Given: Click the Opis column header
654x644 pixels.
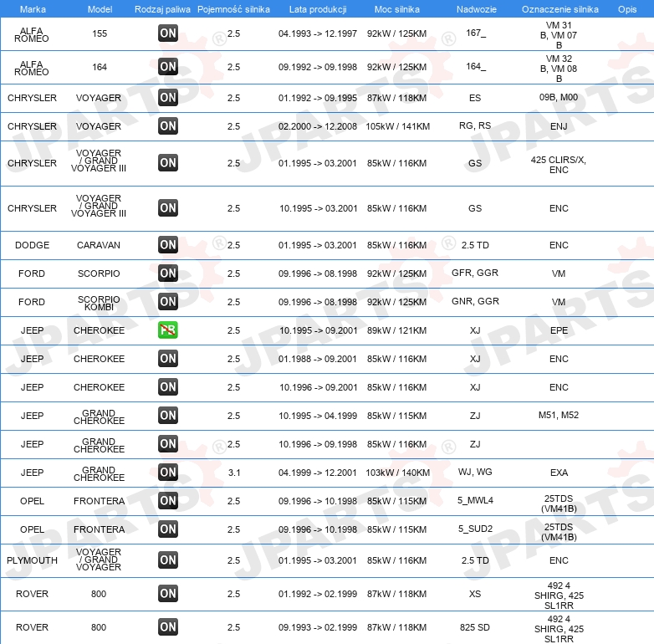Looking at the screenshot, I should pos(627,9).
